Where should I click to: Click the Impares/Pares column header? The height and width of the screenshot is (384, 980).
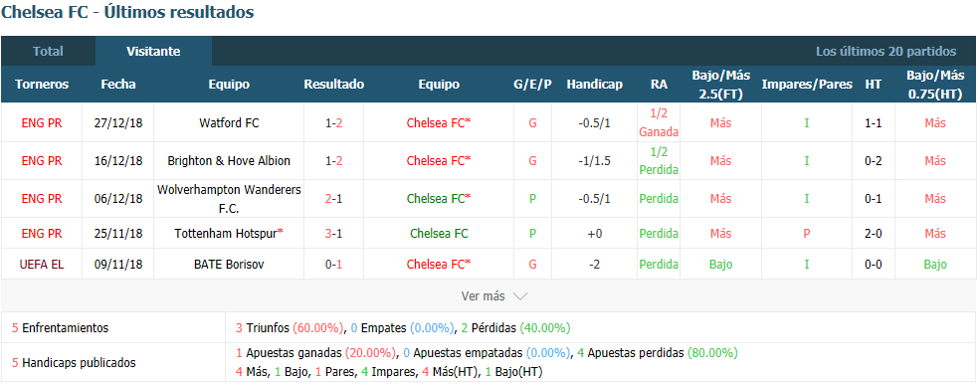coord(807,84)
